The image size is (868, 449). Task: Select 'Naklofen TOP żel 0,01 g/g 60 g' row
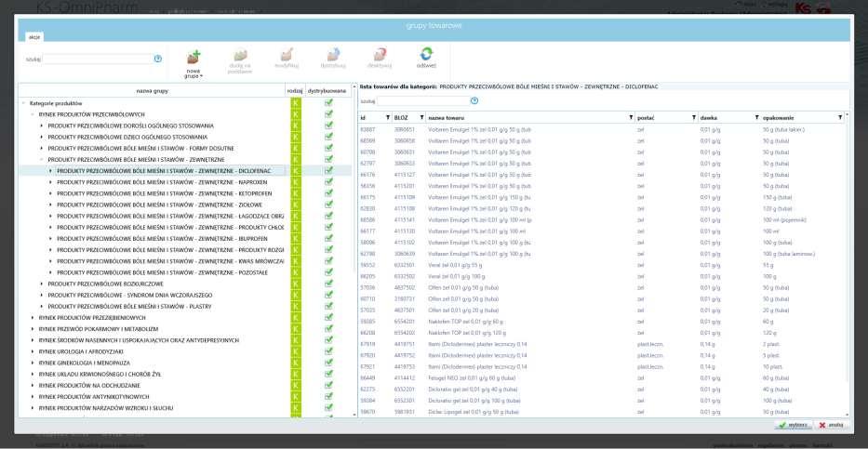[x=601, y=322]
